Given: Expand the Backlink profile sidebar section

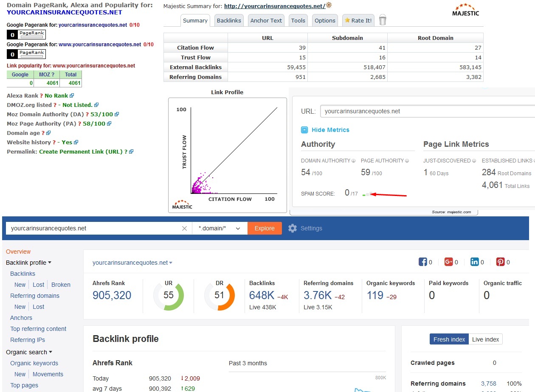Looking at the screenshot, I should [28, 263].
